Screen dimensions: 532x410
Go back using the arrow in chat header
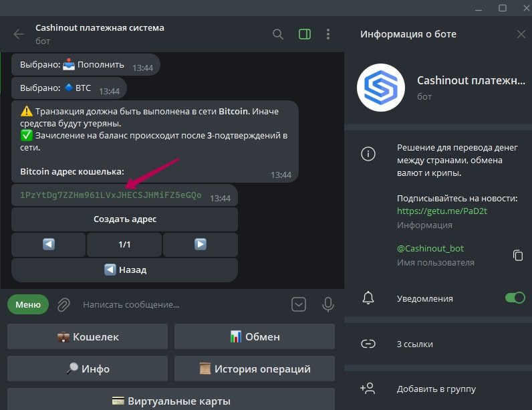coord(18,34)
